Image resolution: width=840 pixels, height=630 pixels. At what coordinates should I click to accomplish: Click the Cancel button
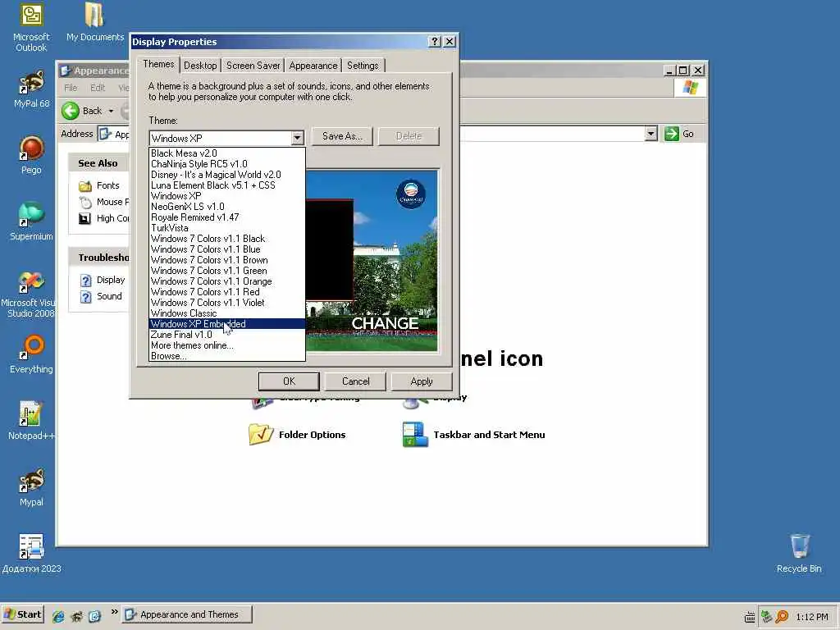[356, 381]
